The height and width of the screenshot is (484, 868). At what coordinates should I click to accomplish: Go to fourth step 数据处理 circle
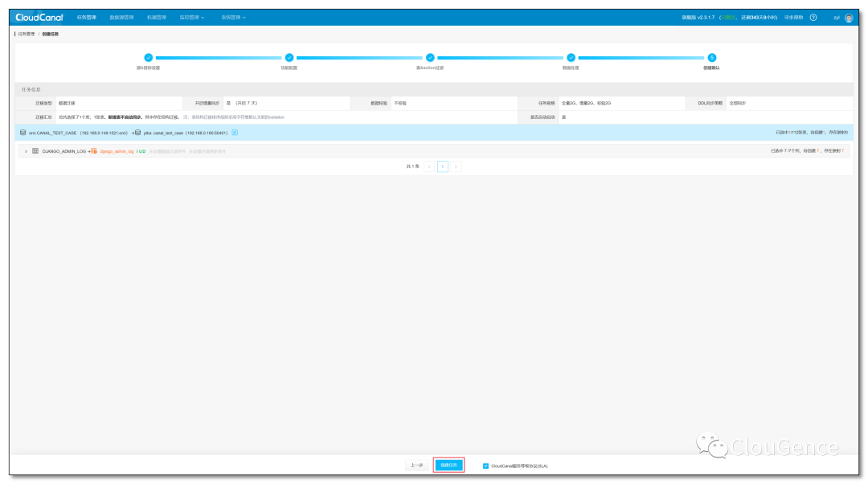coord(571,58)
